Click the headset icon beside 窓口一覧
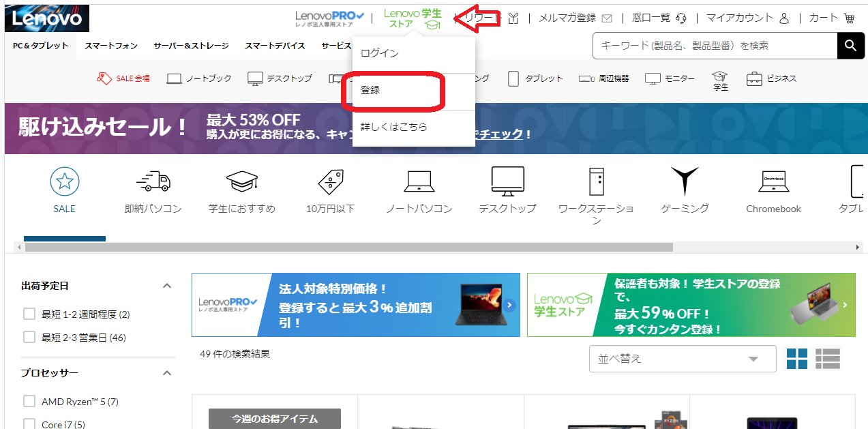 point(680,18)
